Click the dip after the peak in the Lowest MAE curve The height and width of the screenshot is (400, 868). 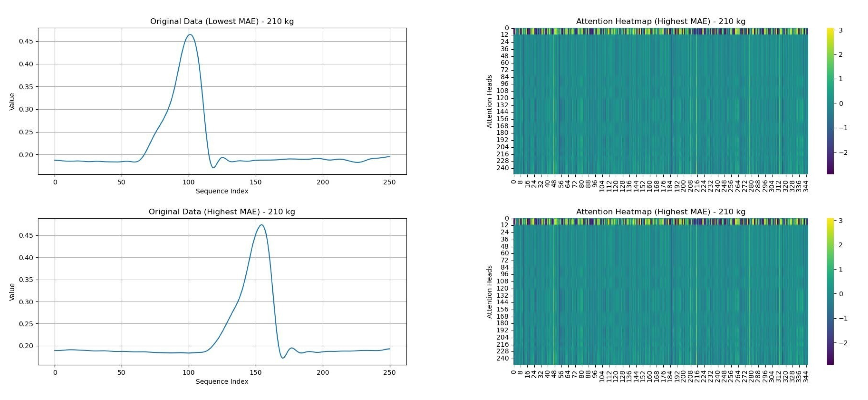pyautogui.click(x=213, y=167)
